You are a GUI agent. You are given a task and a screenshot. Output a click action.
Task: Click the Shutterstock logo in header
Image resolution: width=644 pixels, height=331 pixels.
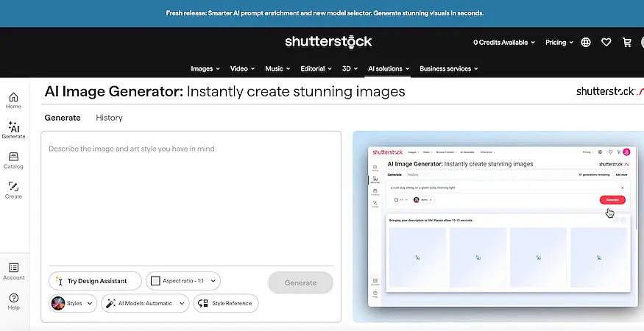point(328,42)
